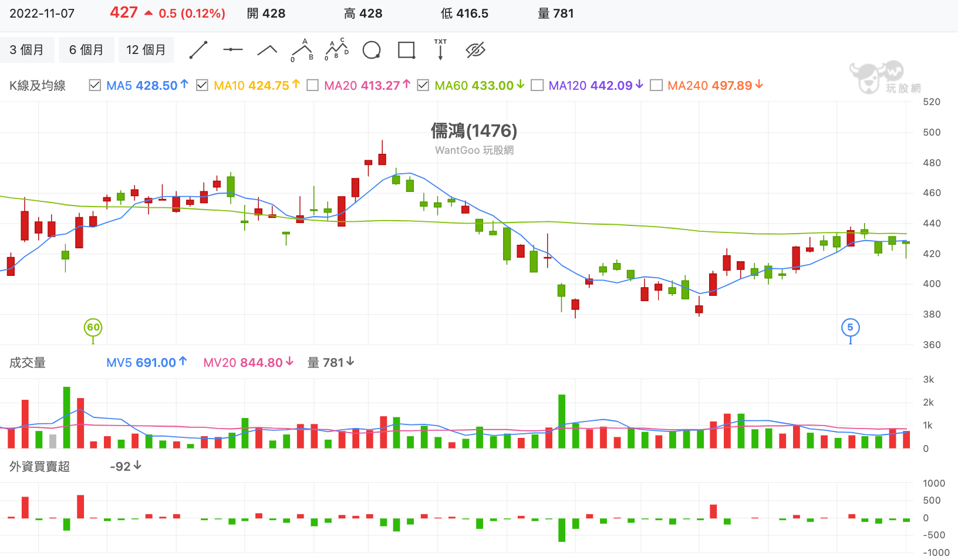
Task: Enable the MA20 moving average checkbox
Action: coord(312,85)
